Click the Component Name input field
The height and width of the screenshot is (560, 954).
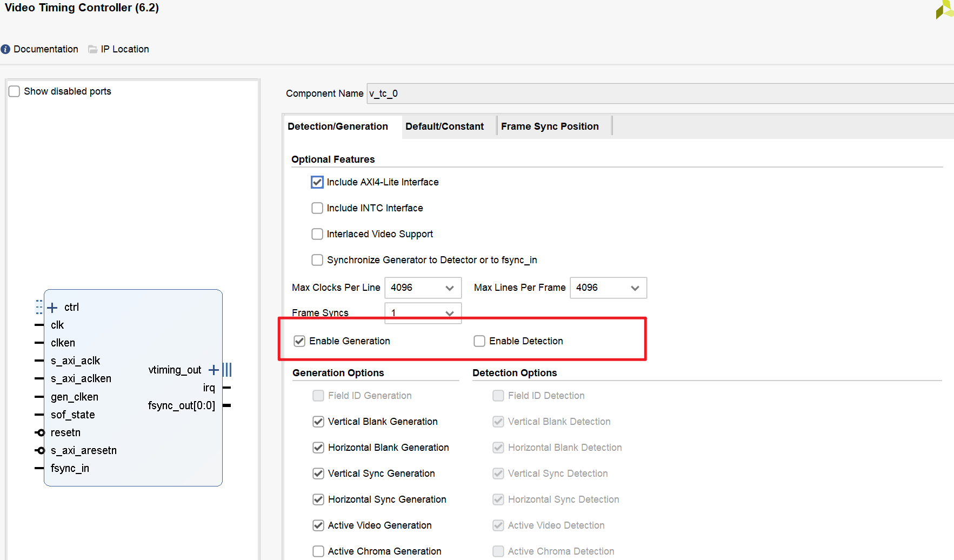coord(660,94)
